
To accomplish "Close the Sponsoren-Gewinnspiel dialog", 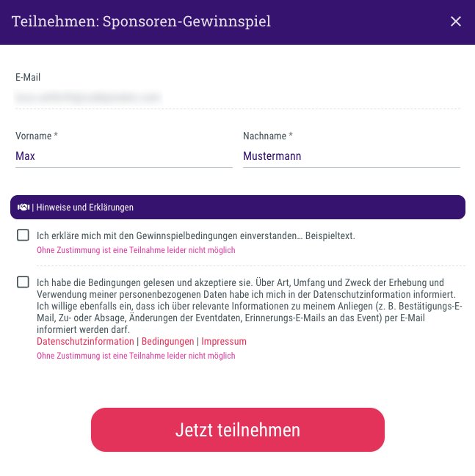I will point(456,21).
